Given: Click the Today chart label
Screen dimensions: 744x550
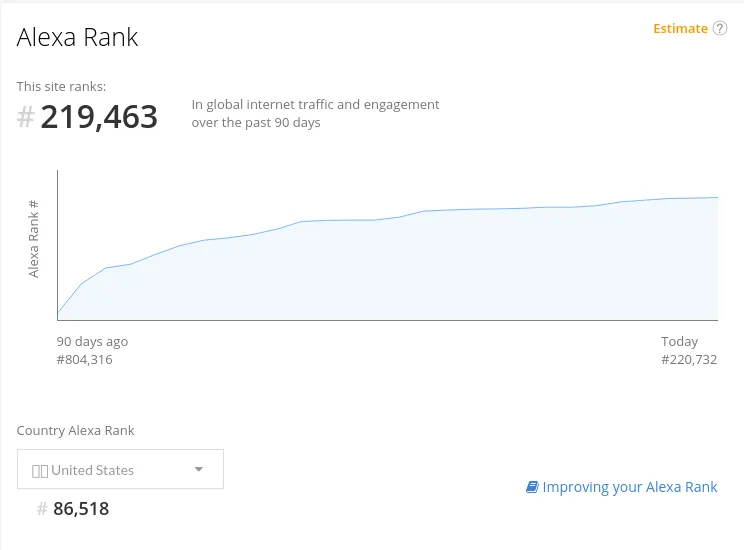Looking at the screenshot, I should coord(679,342).
